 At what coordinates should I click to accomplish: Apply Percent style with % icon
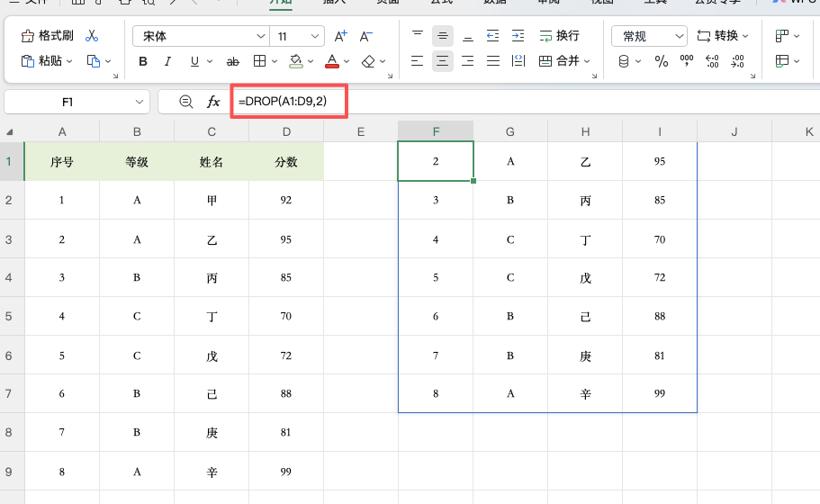coord(661,61)
